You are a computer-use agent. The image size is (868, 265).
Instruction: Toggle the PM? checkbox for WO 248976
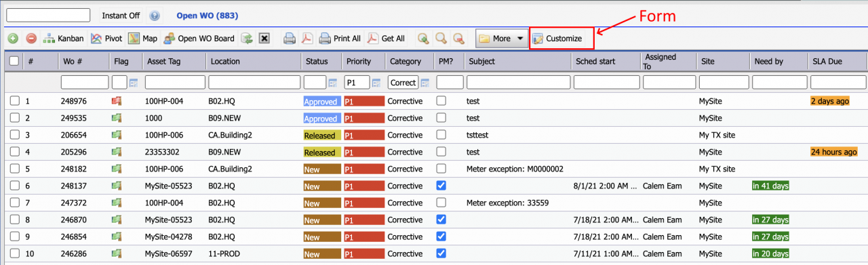[441, 101]
